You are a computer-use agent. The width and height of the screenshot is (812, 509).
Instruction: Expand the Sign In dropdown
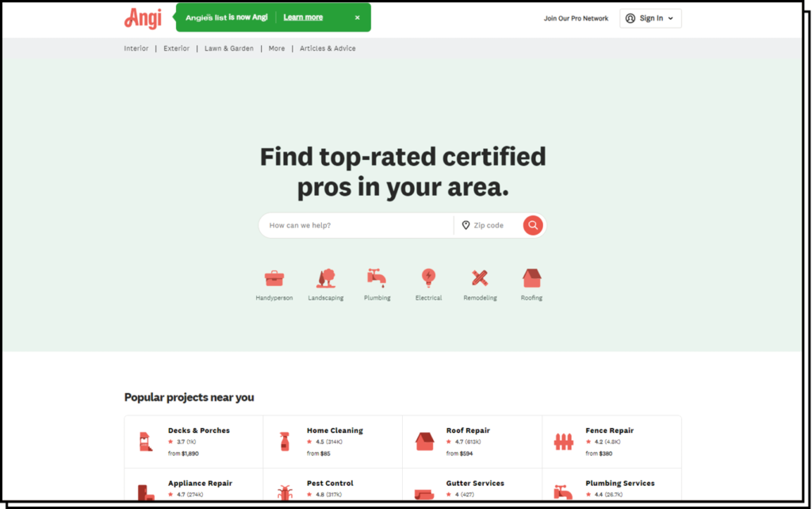[x=650, y=18]
